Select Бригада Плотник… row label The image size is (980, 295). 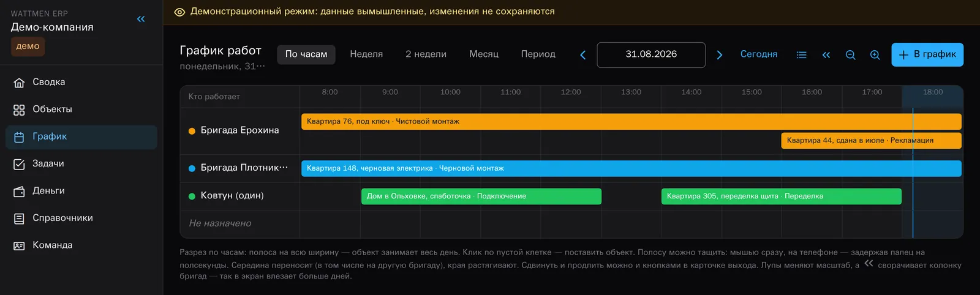tap(244, 168)
